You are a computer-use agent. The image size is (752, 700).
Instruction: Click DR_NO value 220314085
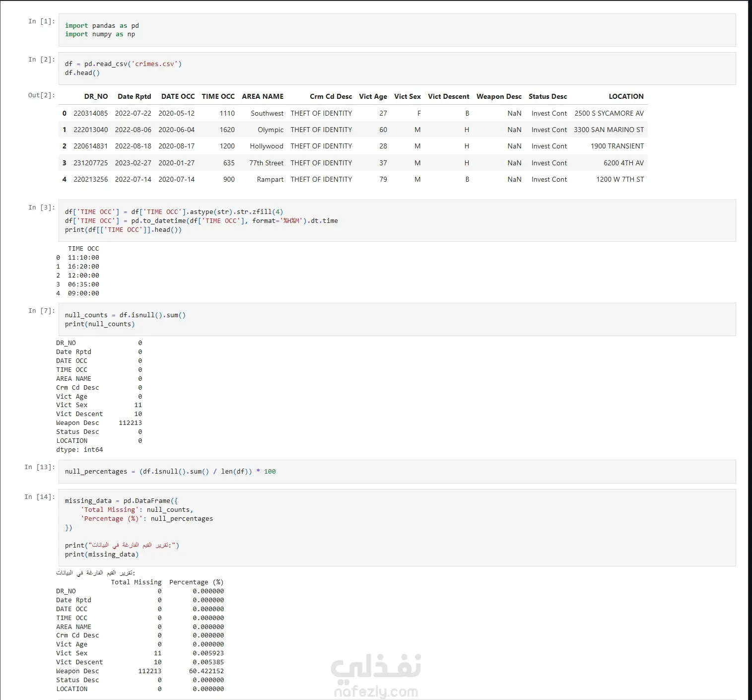pos(90,113)
